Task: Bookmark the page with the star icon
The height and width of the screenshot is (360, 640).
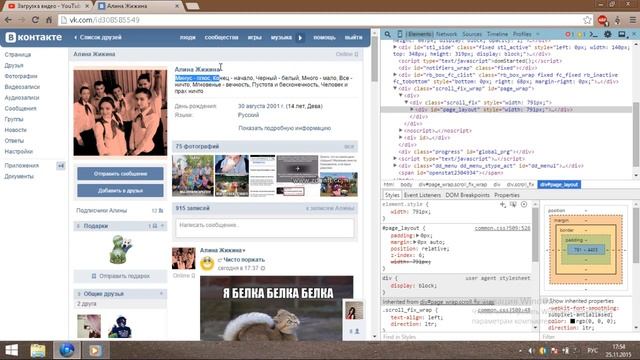Action: point(587,20)
